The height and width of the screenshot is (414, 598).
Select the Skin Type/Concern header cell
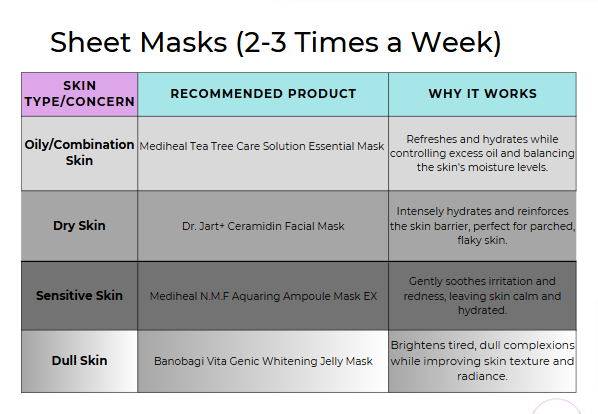pyautogui.click(x=79, y=94)
